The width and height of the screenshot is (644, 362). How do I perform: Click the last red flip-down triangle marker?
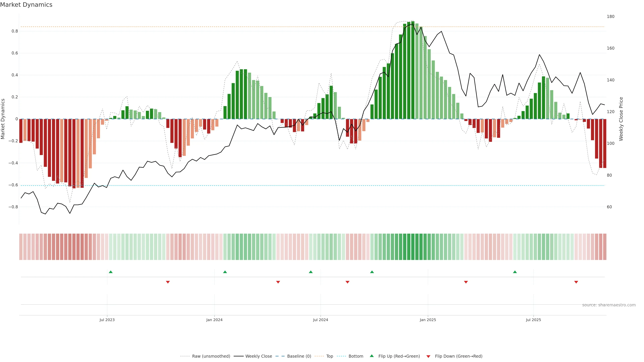(576, 282)
